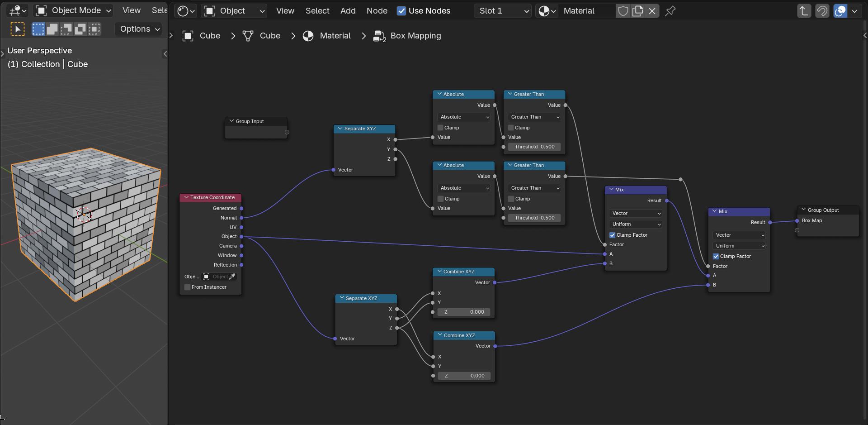Choose the intersect selection mode icon
This screenshot has width=868, height=425.
[x=94, y=29]
